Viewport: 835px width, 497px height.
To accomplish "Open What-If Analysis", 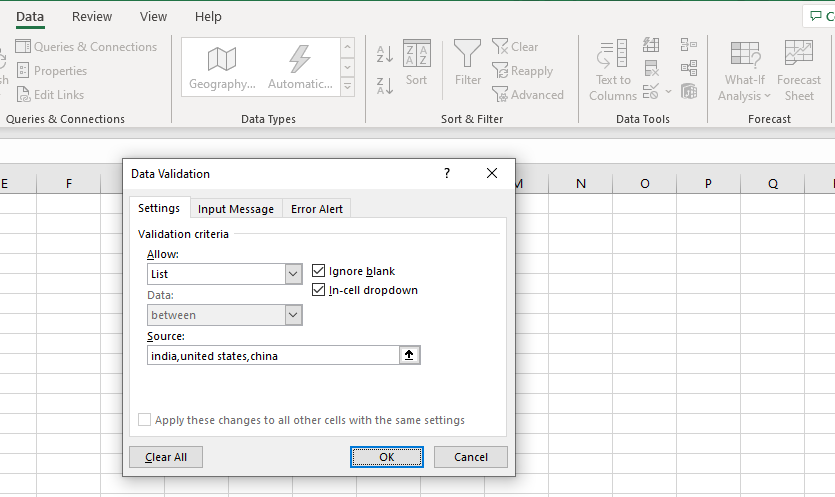I will (x=744, y=71).
